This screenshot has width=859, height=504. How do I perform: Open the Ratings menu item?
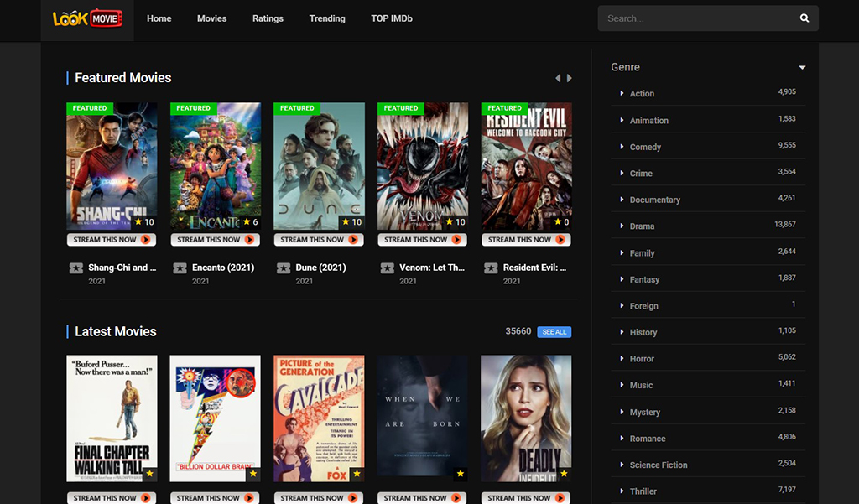[268, 18]
